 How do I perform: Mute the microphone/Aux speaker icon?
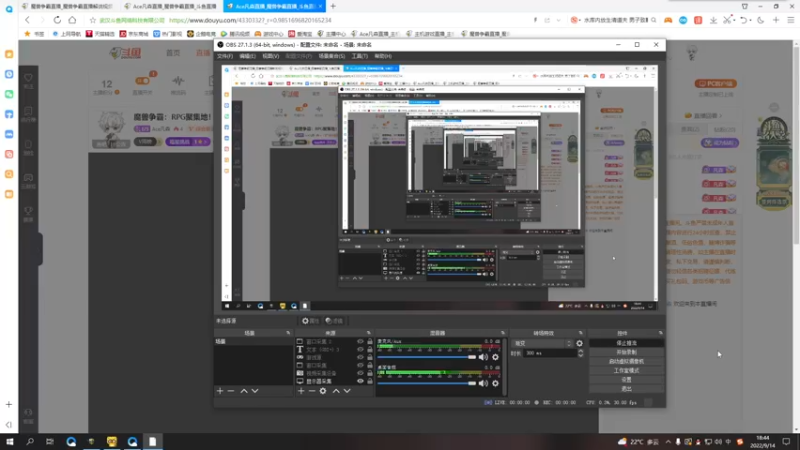point(483,357)
